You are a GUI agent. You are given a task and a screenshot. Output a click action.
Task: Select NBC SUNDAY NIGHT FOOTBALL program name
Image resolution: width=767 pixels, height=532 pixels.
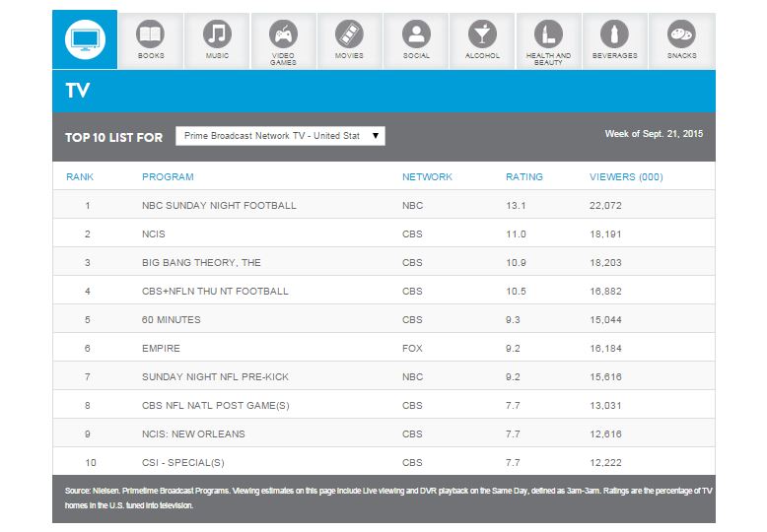[219, 205]
